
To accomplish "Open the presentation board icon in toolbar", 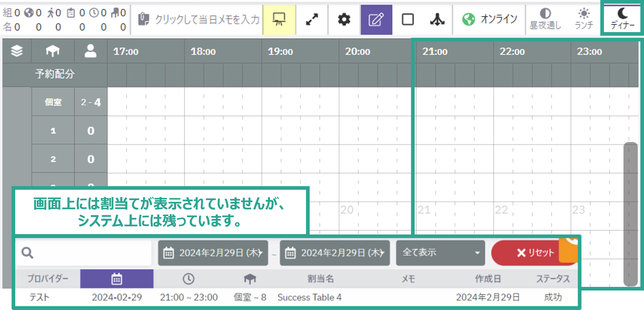I will [279, 19].
